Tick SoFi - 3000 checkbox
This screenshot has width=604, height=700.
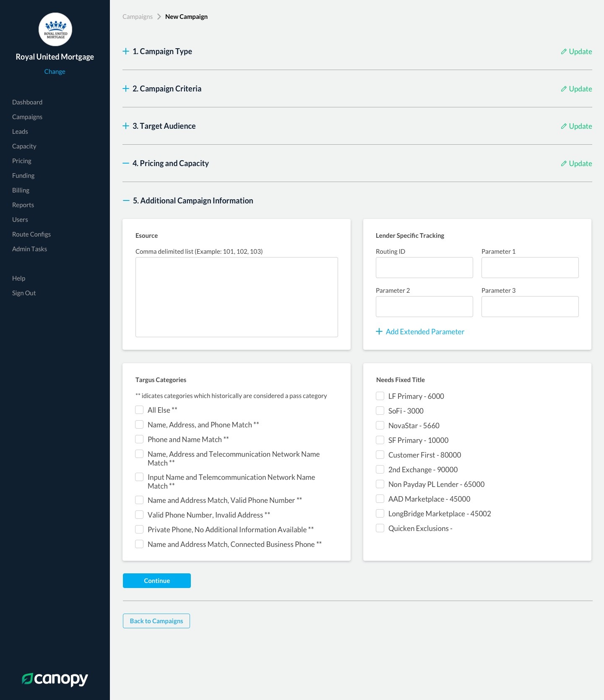point(380,411)
